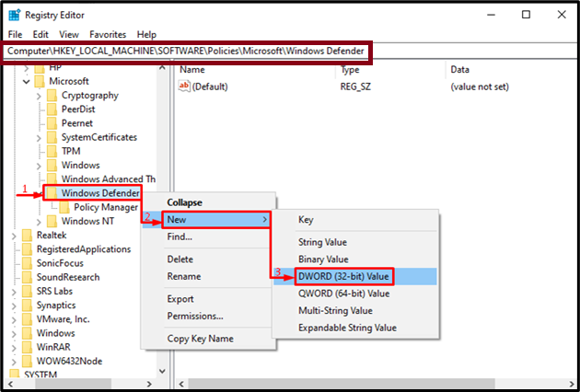
Task: Choose Permissions... in the context menu
Action: [x=195, y=316]
